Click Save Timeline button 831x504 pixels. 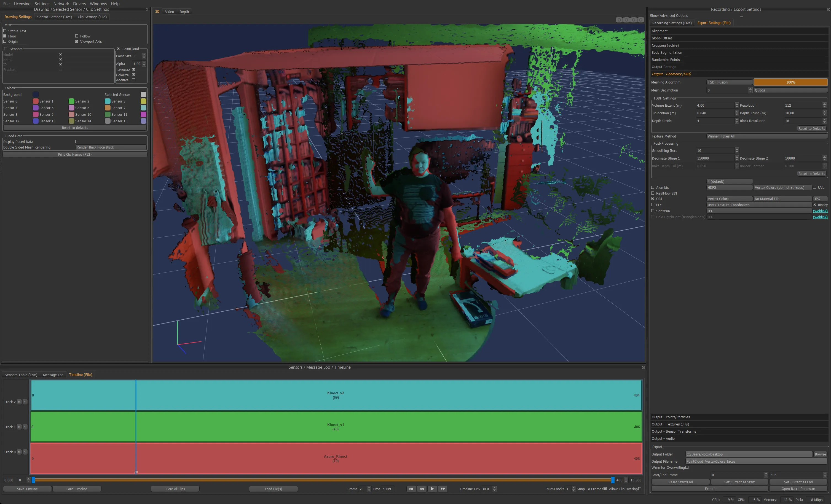pyautogui.click(x=27, y=489)
